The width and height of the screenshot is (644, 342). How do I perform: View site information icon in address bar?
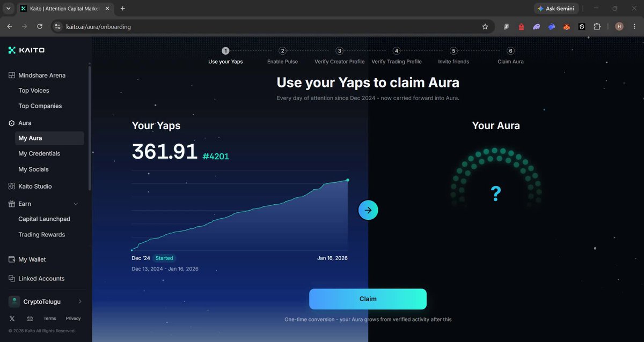(58, 26)
